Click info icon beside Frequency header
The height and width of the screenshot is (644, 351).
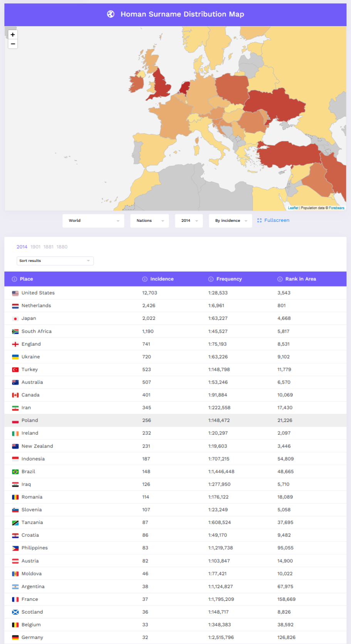point(211,279)
